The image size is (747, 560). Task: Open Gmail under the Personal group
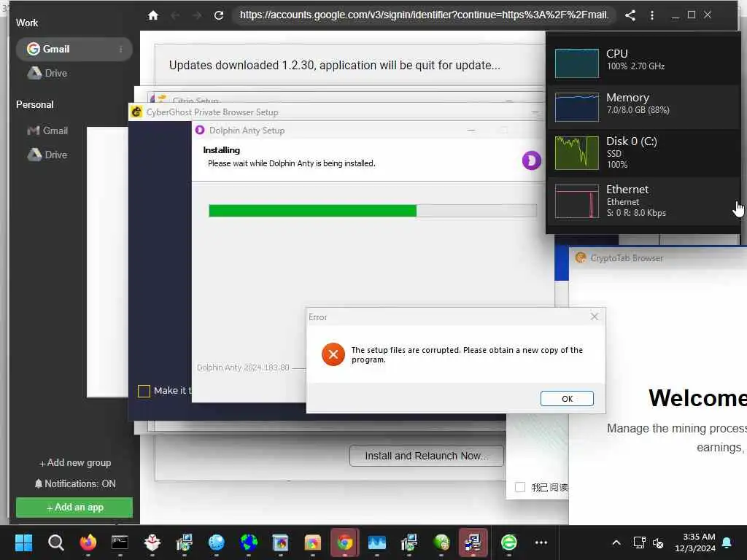[x=47, y=131]
